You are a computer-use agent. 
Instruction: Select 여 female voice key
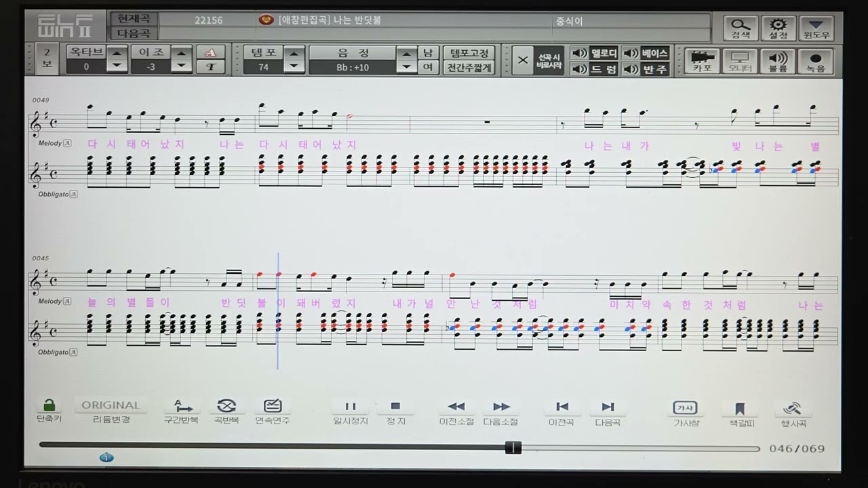coord(428,67)
